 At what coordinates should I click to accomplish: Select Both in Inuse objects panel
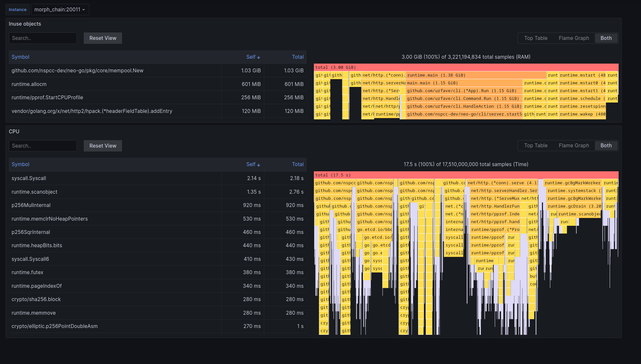pyautogui.click(x=606, y=38)
